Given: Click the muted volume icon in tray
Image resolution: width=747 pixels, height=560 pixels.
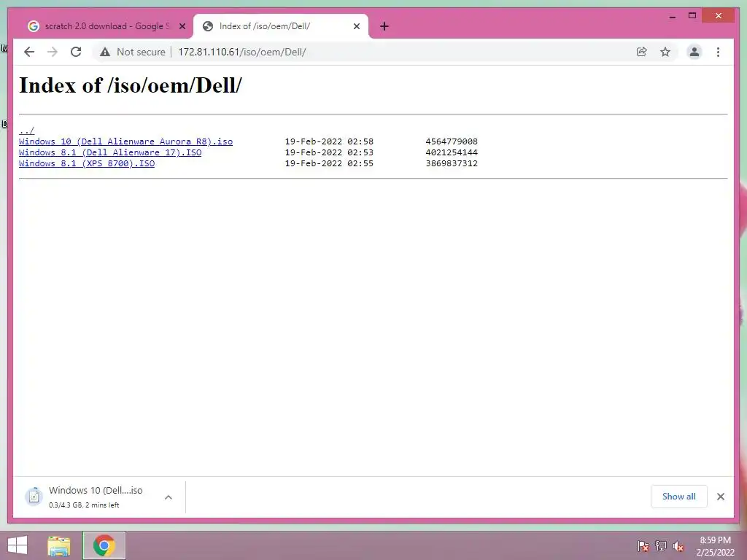Looking at the screenshot, I should coord(678,545).
